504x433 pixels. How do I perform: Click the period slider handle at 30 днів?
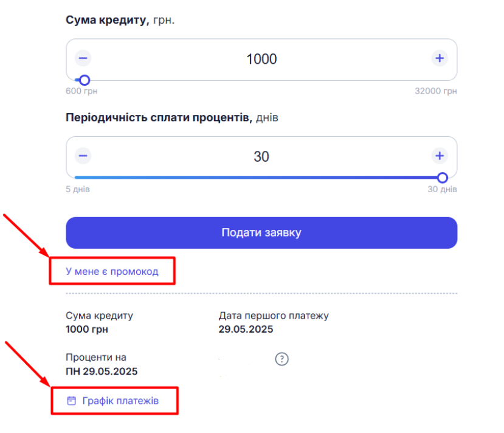(x=442, y=178)
